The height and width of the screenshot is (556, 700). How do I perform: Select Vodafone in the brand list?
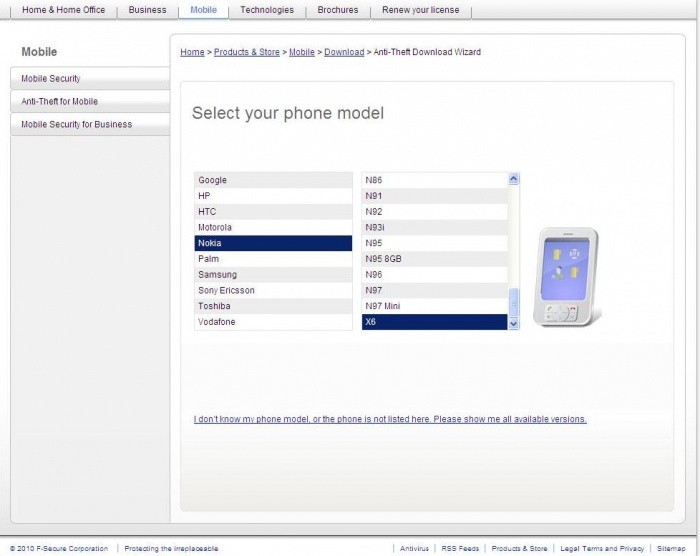(x=273, y=322)
